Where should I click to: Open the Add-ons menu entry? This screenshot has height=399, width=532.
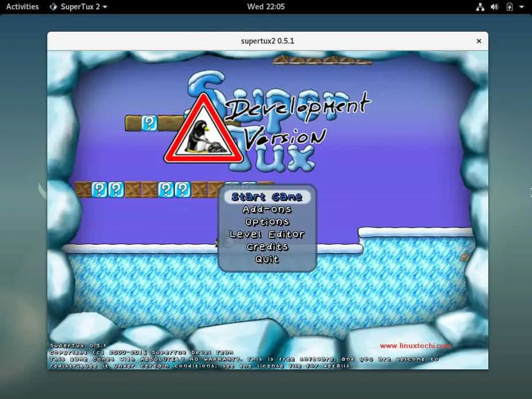[x=267, y=210]
